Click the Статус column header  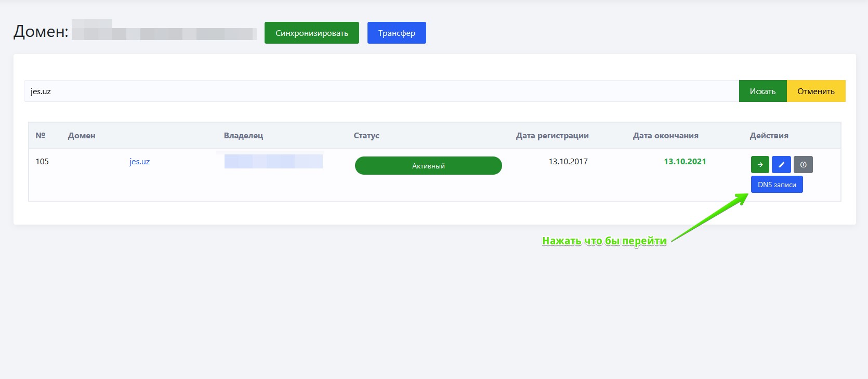point(366,136)
